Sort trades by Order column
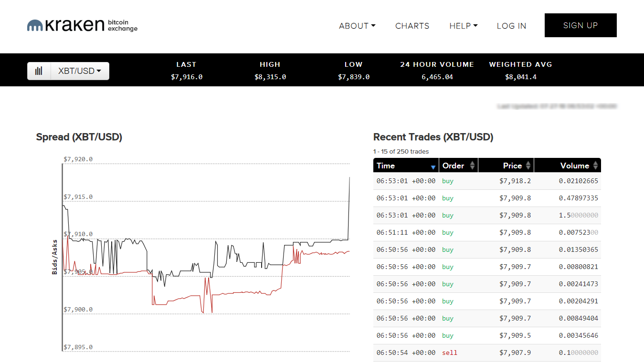This screenshot has height=363, width=644. point(458,166)
